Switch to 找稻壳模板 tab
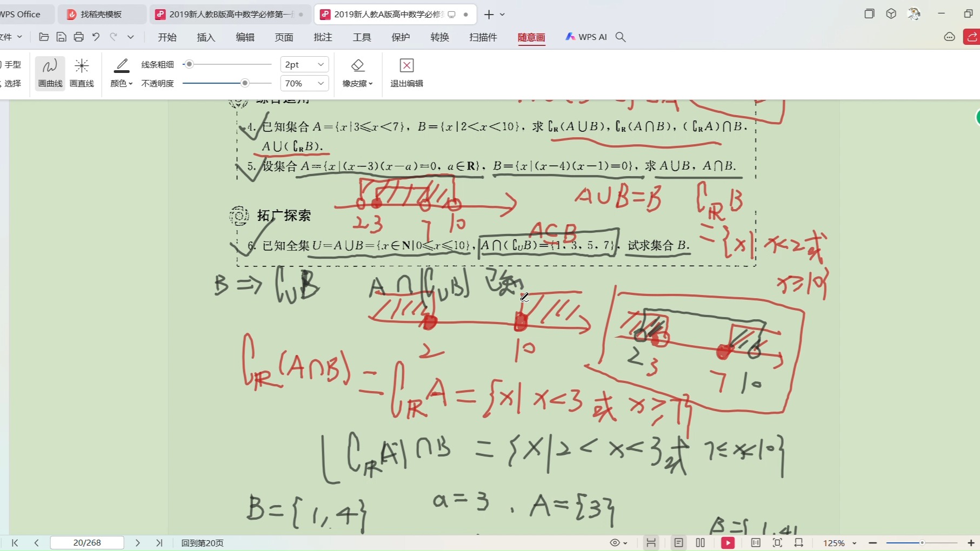This screenshot has height=551, width=980. 101,15
